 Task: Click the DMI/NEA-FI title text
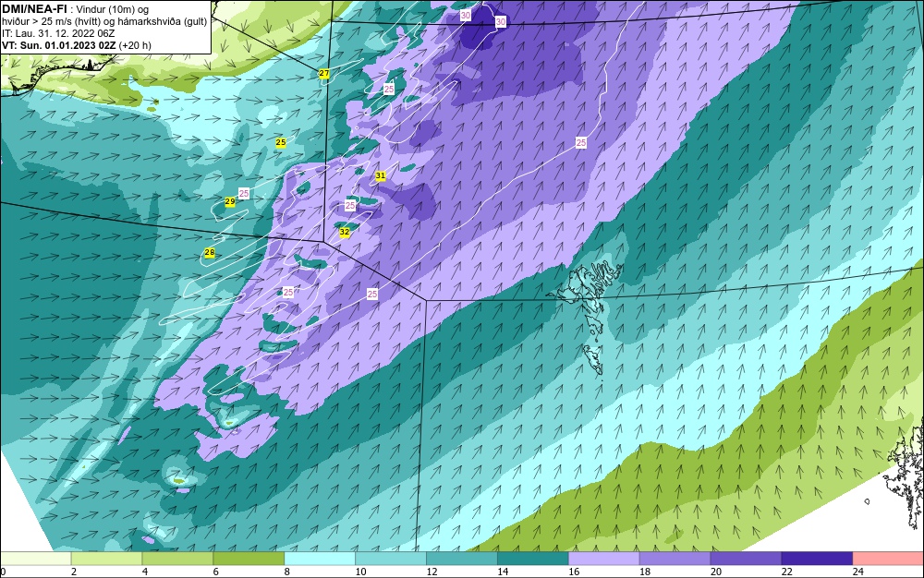(34, 8)
